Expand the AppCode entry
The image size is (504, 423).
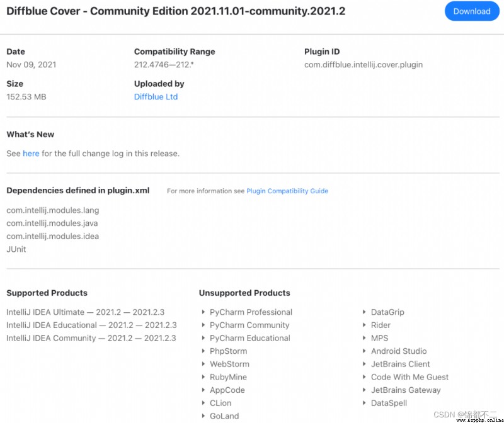223,390
